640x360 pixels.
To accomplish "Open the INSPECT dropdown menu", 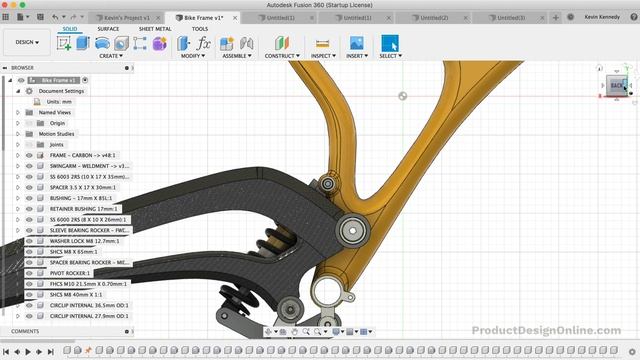I will 323,56.
